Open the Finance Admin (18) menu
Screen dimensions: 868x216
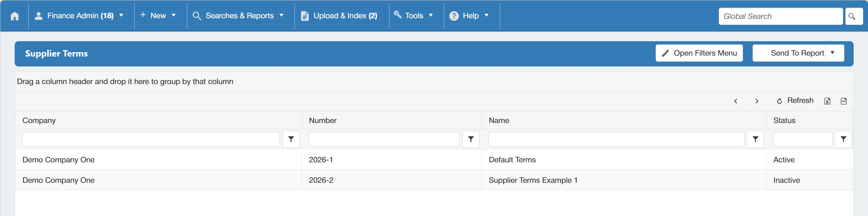click(79, 16)
